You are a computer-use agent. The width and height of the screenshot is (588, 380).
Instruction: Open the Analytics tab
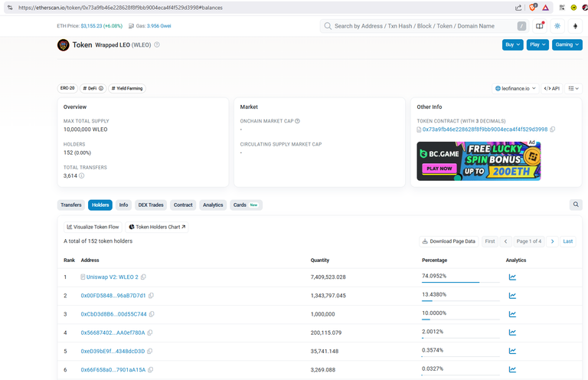pyautogui.click(x=213, y=205)
